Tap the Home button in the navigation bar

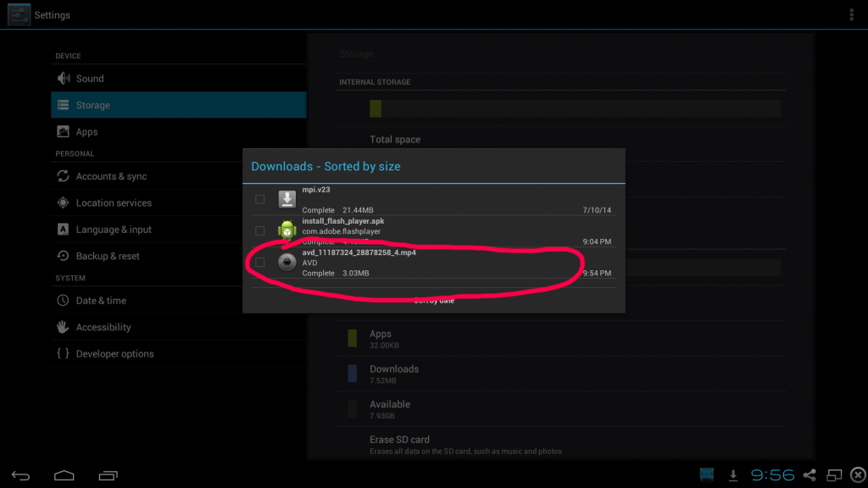click(x=64, y=475)
